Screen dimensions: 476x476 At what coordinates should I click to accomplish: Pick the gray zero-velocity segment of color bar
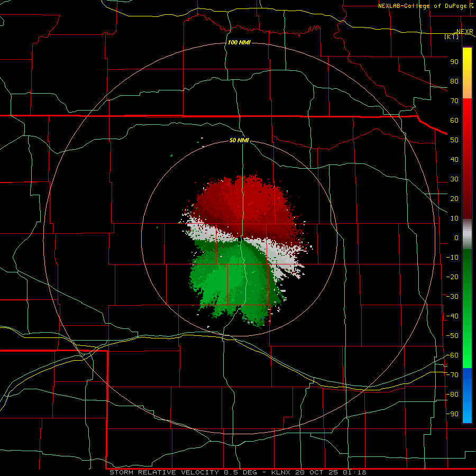point(467,234)
